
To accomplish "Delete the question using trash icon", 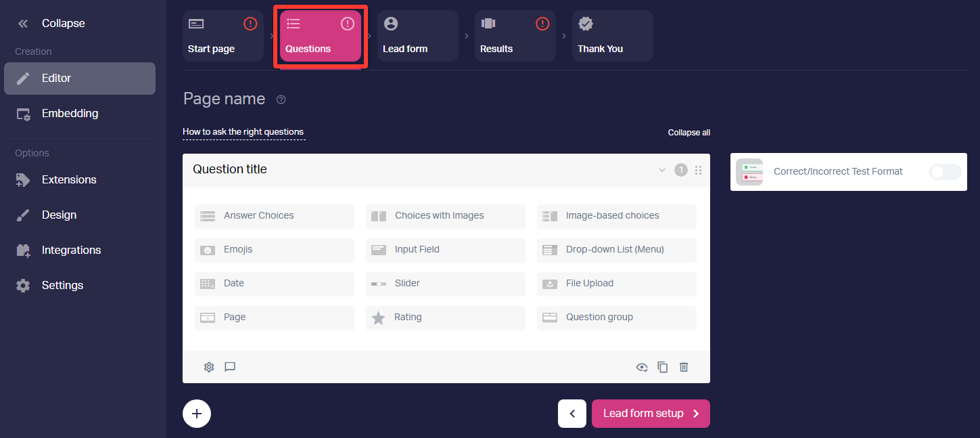I will click(x=684, y=367).
